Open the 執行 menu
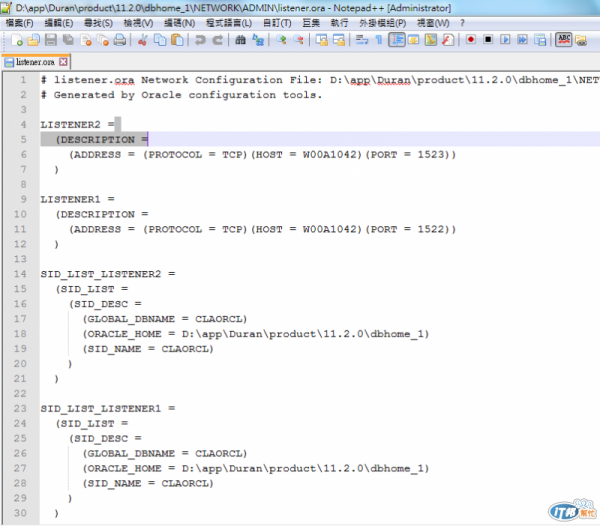The height and width of the screenshot is (526, 600). (339, 23)
